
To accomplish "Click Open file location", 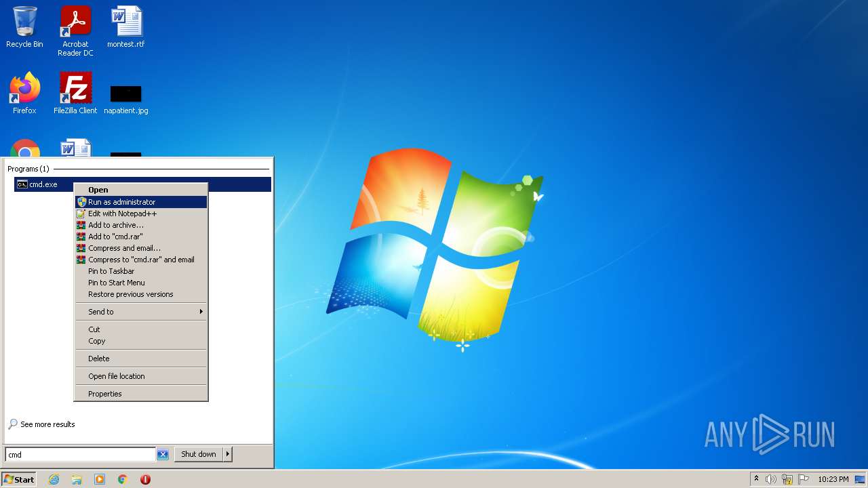I will (x=140, y=376).
